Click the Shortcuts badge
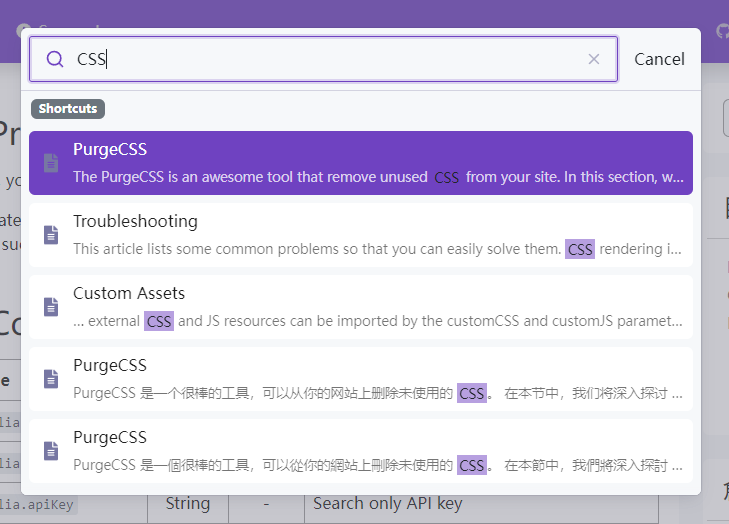Image resolution: width=729 pixels, height=524 pixels. coord(68,109)
